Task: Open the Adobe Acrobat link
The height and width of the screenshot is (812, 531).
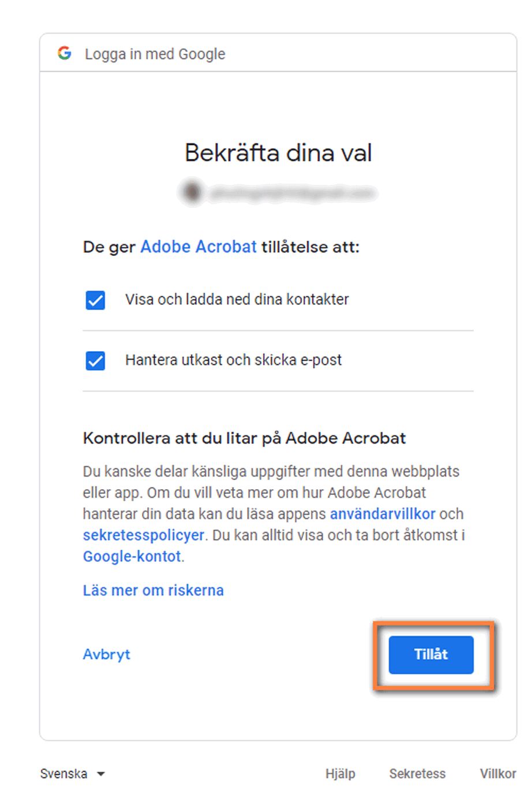Action: tap(197, 247)
